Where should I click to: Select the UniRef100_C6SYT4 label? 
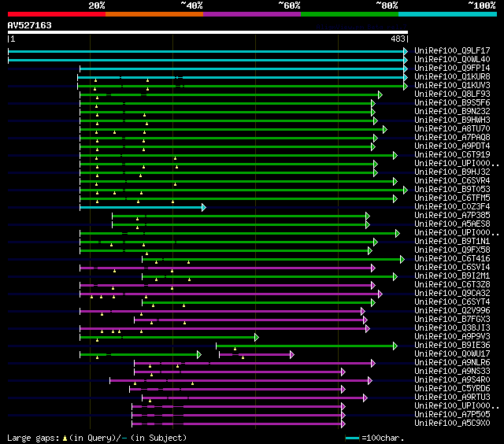[452, 302]
